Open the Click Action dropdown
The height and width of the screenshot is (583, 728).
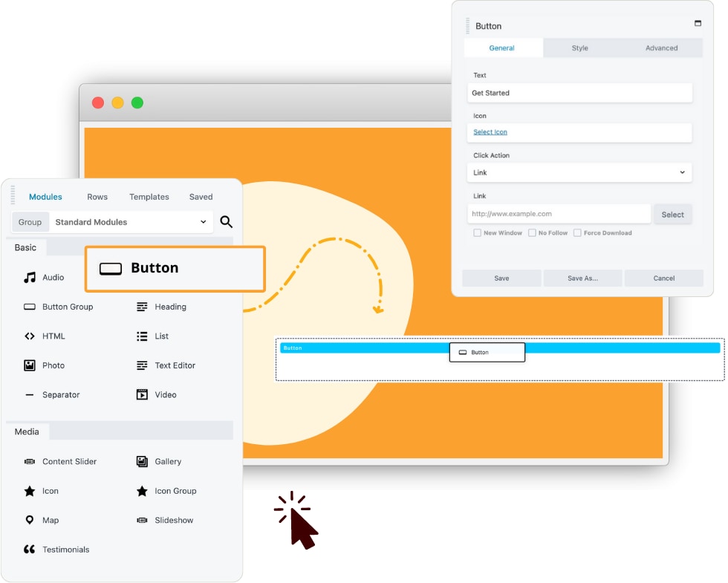point(579,172)
